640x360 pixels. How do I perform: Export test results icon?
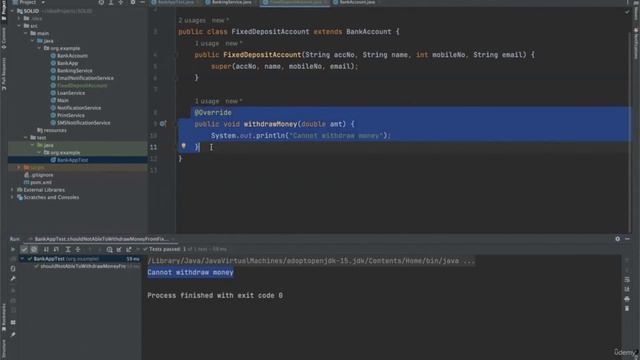[x=129, y=249]
